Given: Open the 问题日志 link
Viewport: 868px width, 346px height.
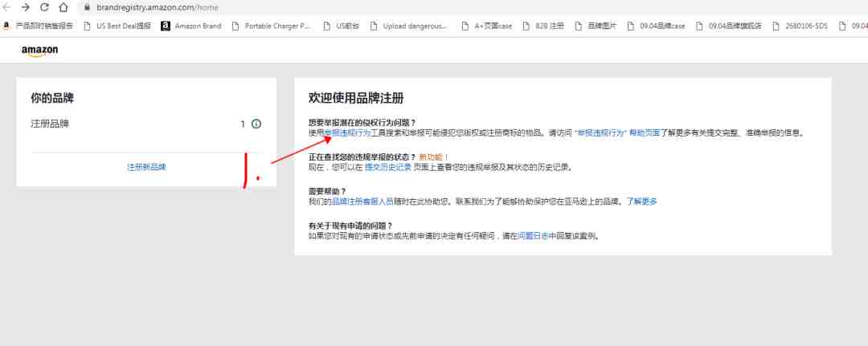Looking at the screenshot, I should click(x=533, y=235).
